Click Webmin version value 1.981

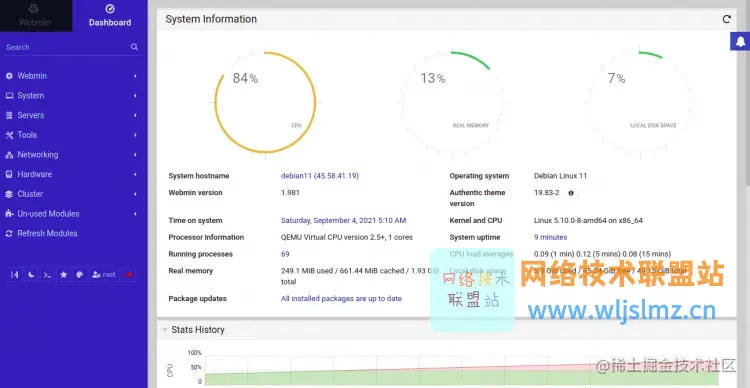tap(290, 193)
